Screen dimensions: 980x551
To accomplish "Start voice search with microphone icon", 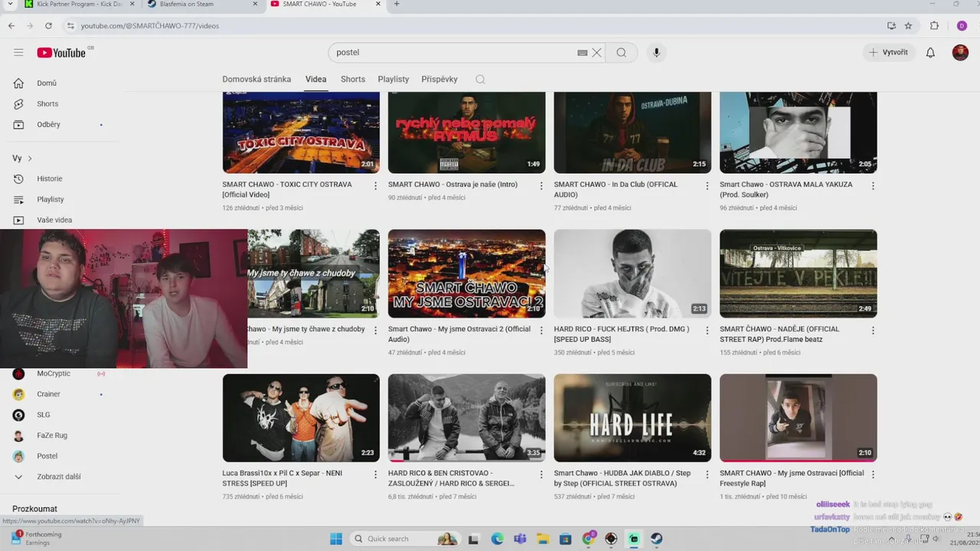I will [x=655, y=53].
